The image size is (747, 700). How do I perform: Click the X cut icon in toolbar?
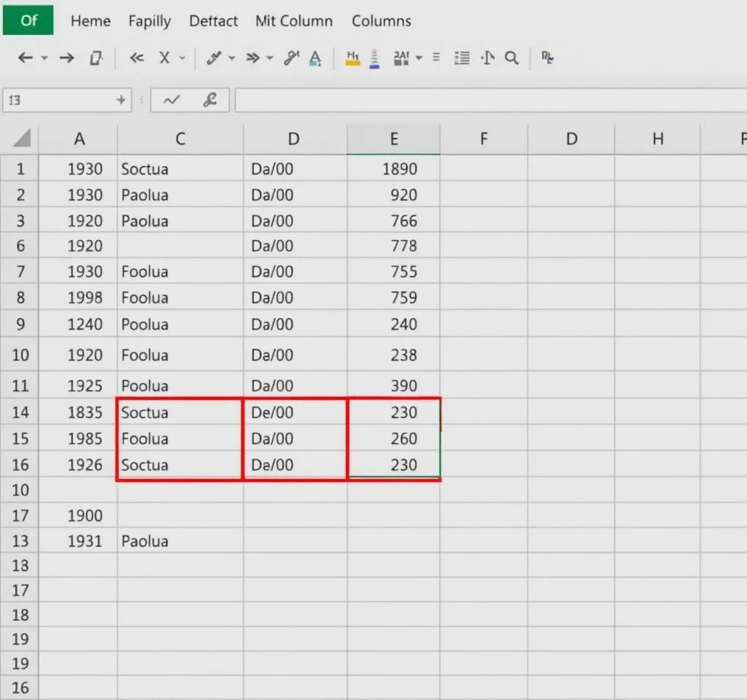click(x=164, y=58)
